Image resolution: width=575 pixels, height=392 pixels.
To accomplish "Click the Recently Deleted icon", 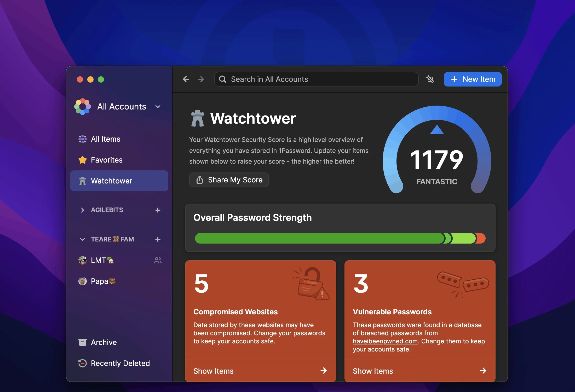I will 82,363.
